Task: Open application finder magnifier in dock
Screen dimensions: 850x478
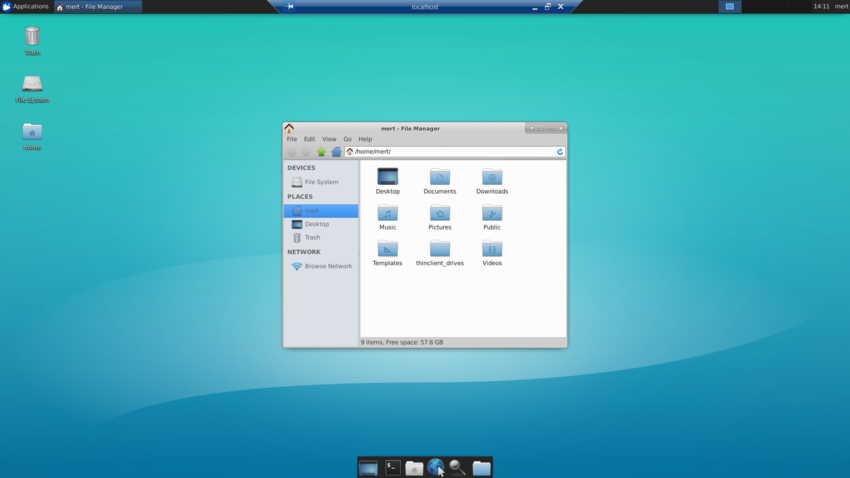Action: pyautogui.click(x=458, y=467)
